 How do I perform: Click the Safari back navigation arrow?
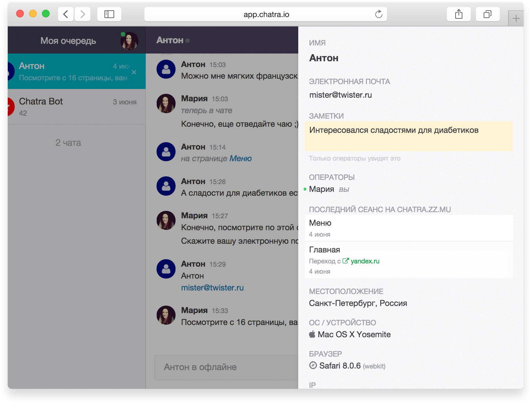click(66, 14)
